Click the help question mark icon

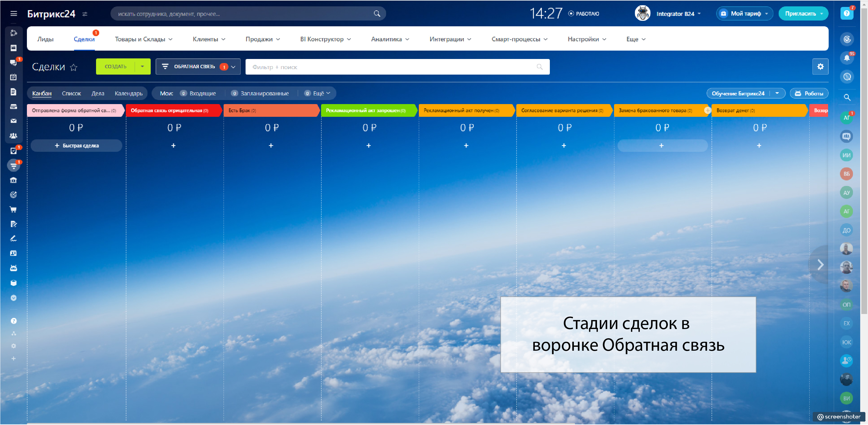point(846,14)
